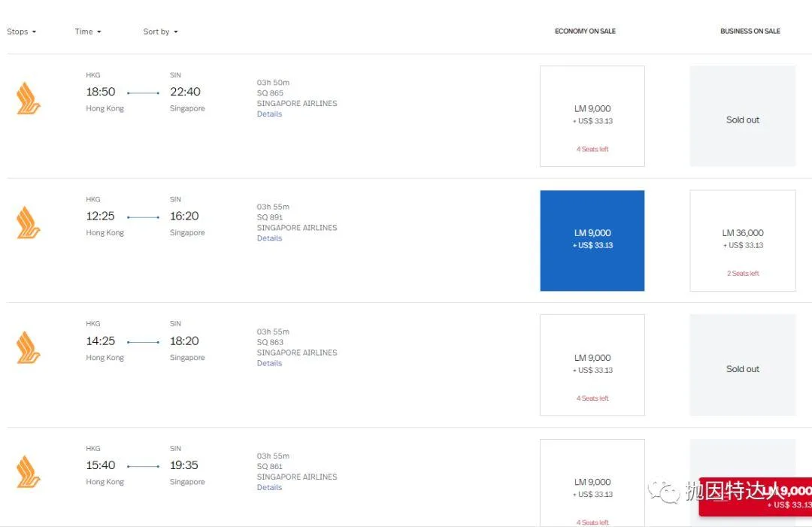This screenshot has height=527, width=812.
Task: Click the Singapore Airlines logo beside flight SQ 865
Action: point(28,98)
